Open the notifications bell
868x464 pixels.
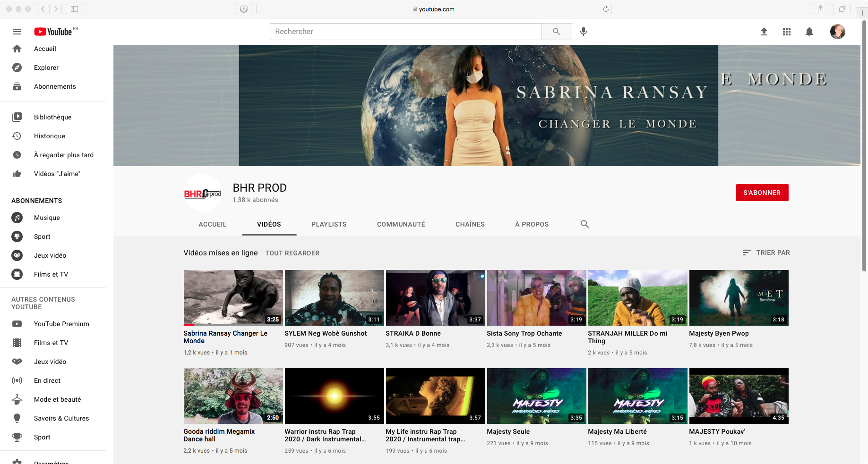[x=809, y=32]
